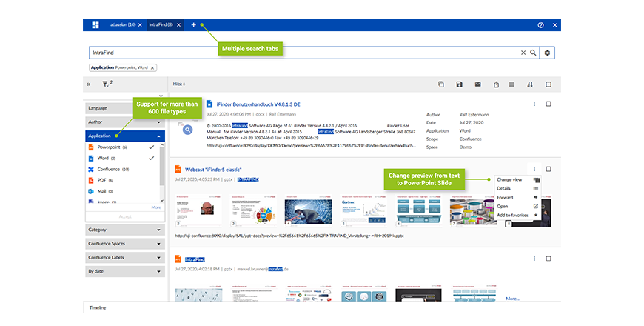Open options menu for Webcast result
Viewport: 644px width, 326px height.
534,169
